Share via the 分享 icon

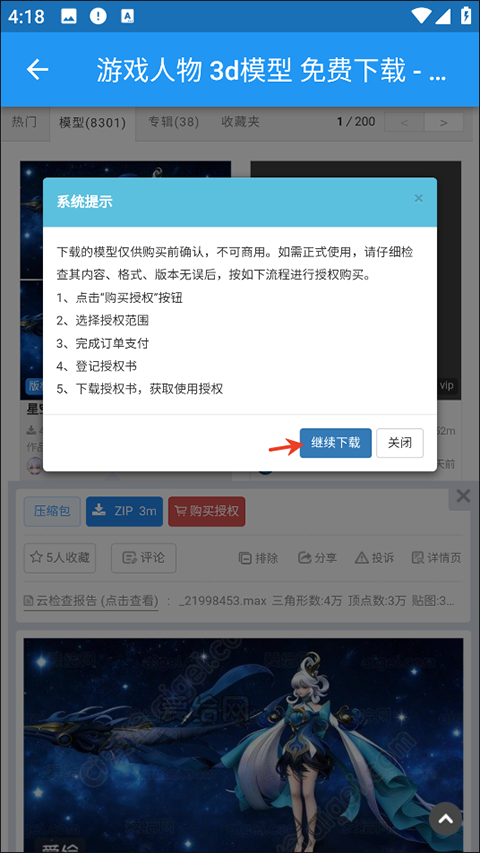click(x=317, y=558)
